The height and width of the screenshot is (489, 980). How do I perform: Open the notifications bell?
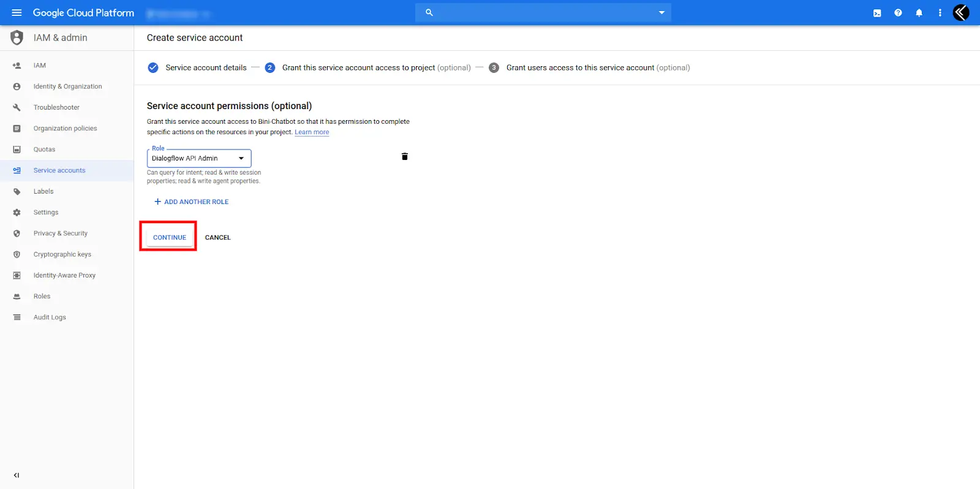pos(919,13)
